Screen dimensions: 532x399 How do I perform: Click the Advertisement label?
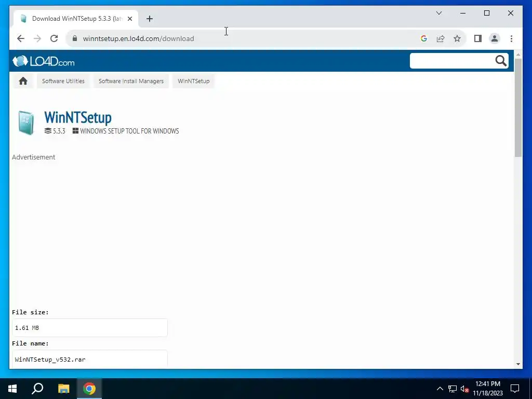pyautogui.click(x=34, y=157)
